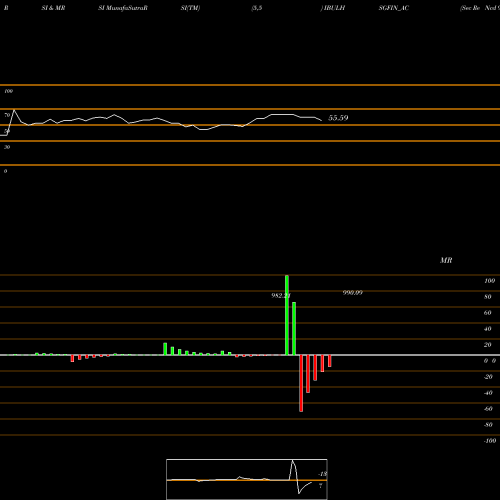Click the -40 label on MR axis
Viewport: 500px width, 500px height.
tap(488, 393)
